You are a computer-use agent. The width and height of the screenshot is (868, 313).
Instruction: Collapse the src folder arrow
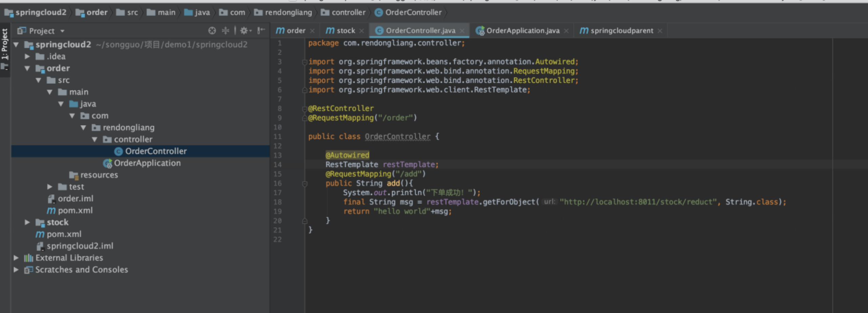(39, 80)
